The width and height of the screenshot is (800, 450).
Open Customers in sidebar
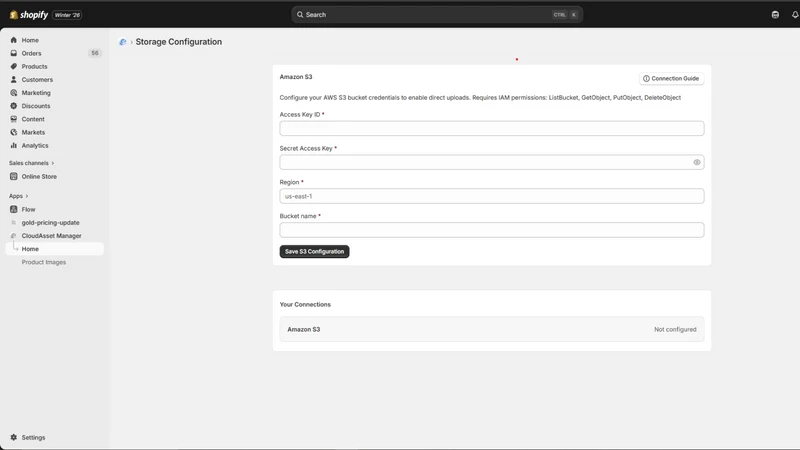tap(37, 80)
